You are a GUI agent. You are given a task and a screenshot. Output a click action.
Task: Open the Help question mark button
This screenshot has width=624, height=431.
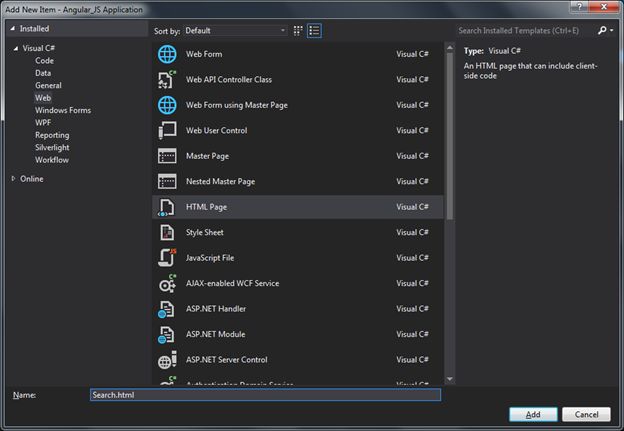579,6
